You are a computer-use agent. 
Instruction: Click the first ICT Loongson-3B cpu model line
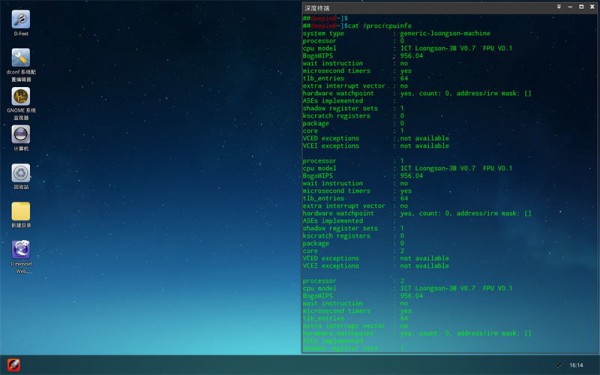point(407,48)
